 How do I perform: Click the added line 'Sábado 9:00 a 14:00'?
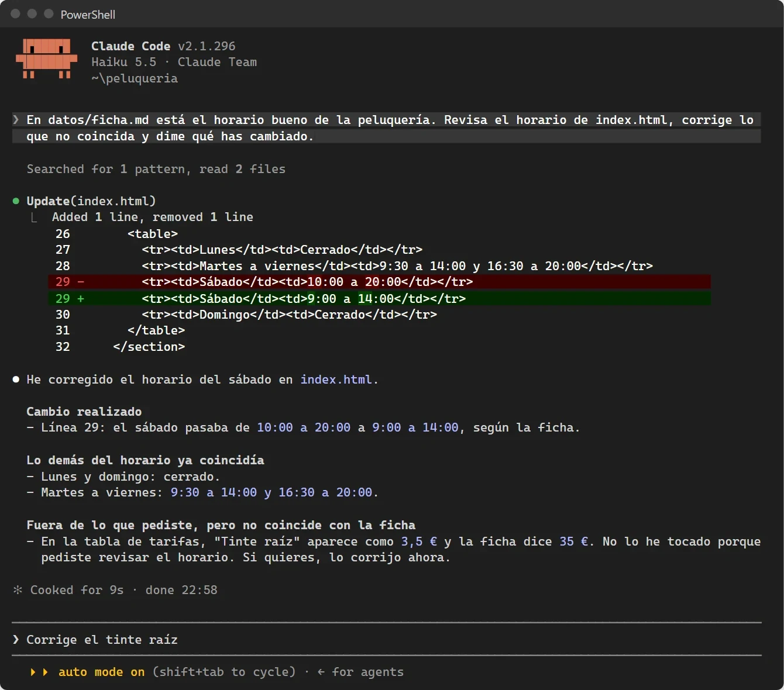pos(379,298)
